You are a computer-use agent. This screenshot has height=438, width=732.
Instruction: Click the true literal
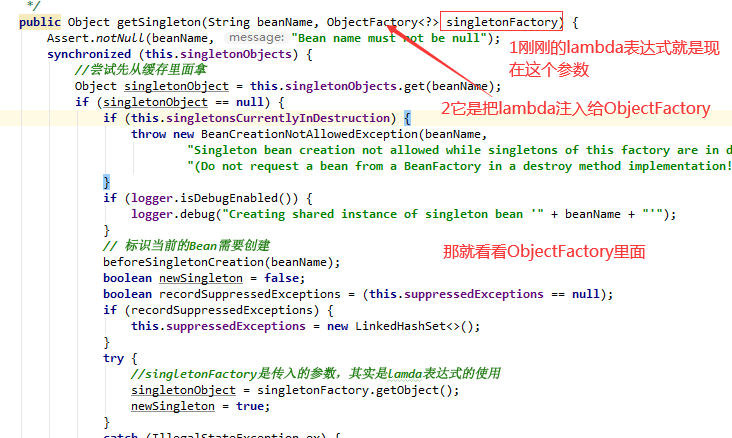click(250, 406)
